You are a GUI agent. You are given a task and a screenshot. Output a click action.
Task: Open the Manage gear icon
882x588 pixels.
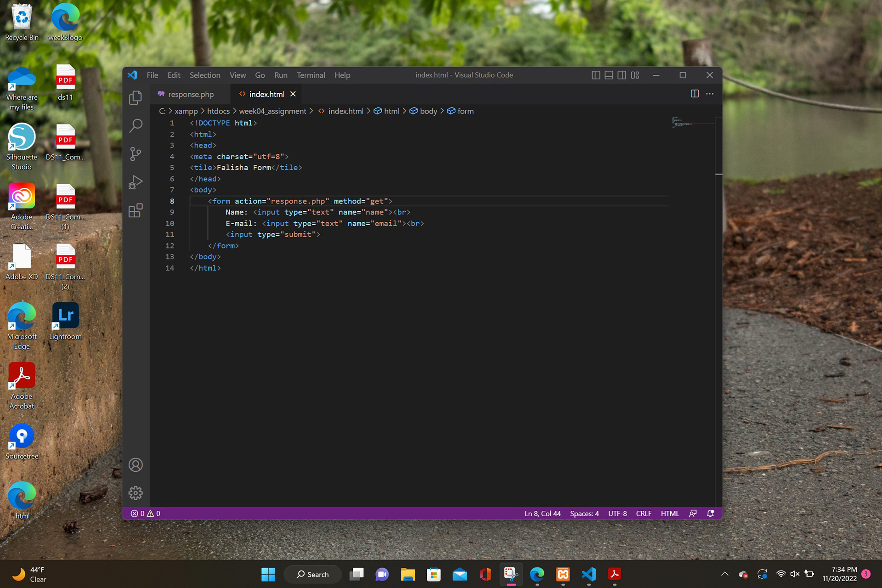pyautogui.click(x=136, y=493)
